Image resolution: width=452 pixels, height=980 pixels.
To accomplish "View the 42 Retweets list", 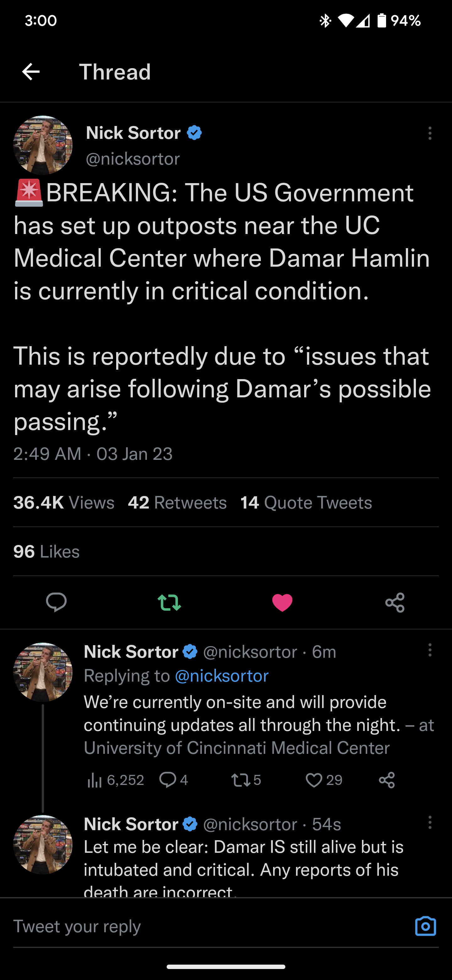I will point(177,502).
